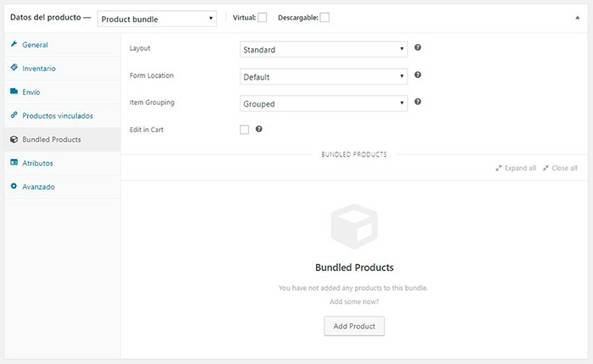Viewport: 593px width, 364px height.
Task: Click the Inventario tag icon
Action: point(14,68)
